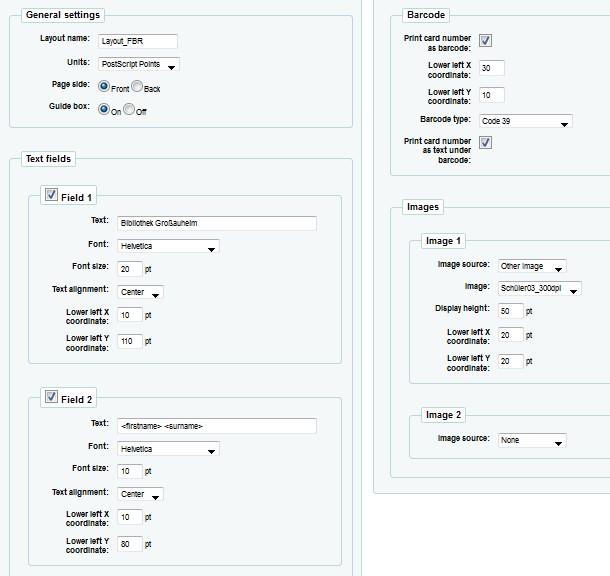Click the Barcode Lower left X coordinate field

pos(491,68)
